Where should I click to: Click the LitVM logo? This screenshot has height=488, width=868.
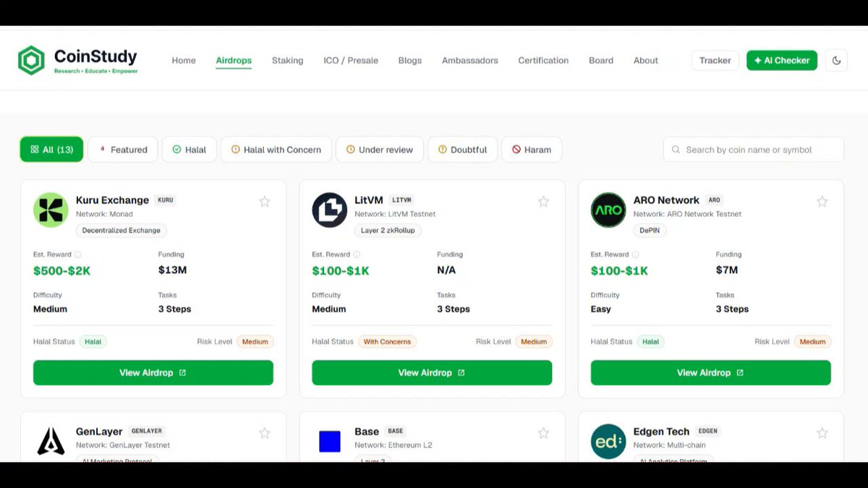(330, 210)
